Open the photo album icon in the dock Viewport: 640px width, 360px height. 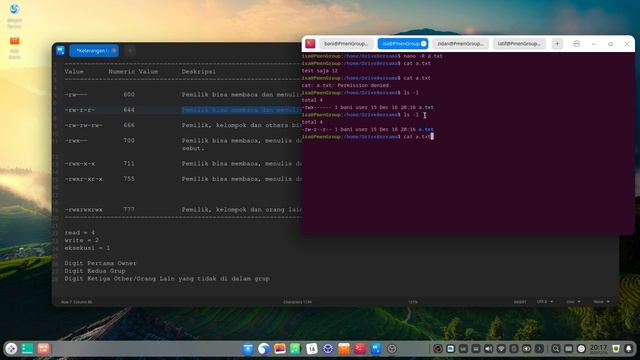pos(280,349)
